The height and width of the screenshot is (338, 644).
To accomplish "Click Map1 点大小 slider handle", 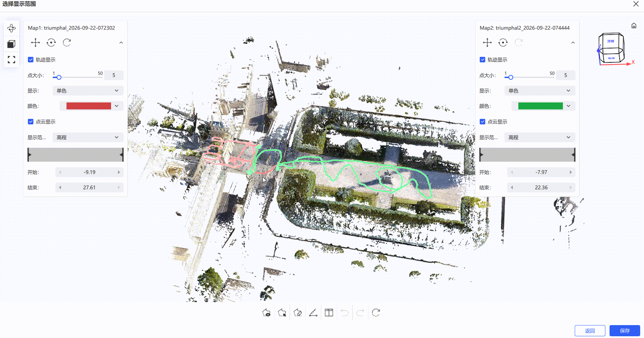I will pos(59,77).
